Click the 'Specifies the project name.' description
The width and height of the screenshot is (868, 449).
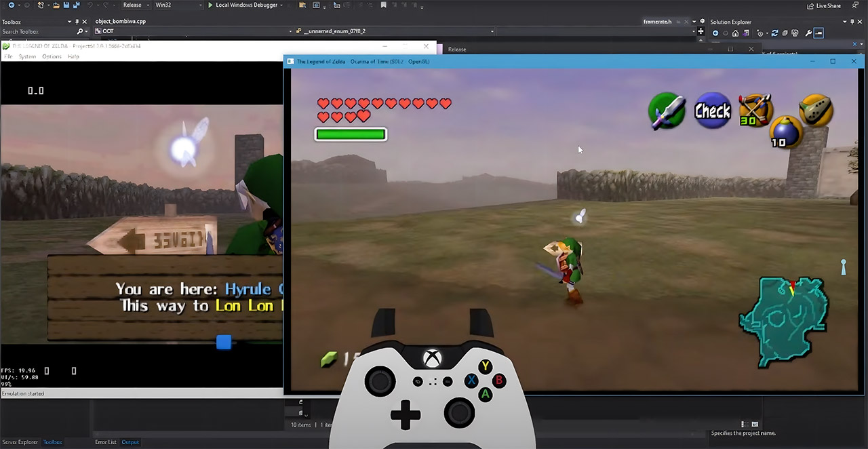pyautogui.click(x=743, y=433)
